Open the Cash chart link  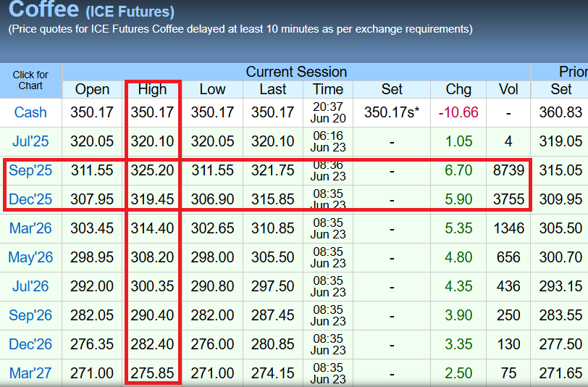tap(30, 112)
